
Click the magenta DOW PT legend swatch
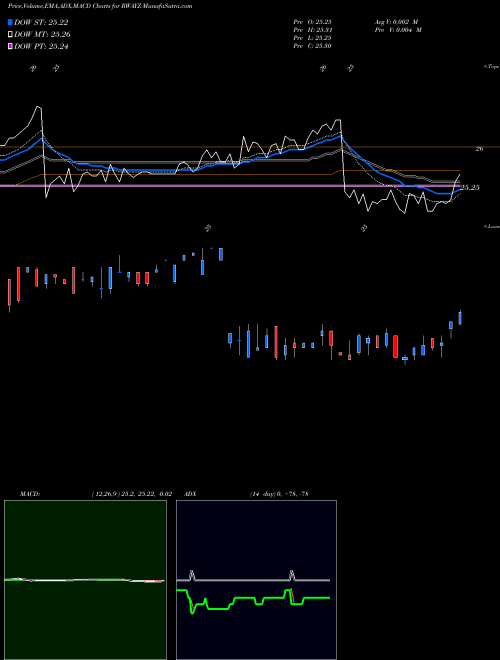click(10, 46)
